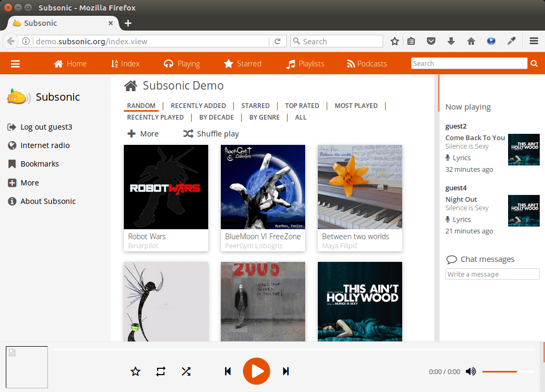The width and height of the screenshot is (545, 392).
Task: Open the Starred page in navbar
Action: pyautogui.click(x=242, y=64)
